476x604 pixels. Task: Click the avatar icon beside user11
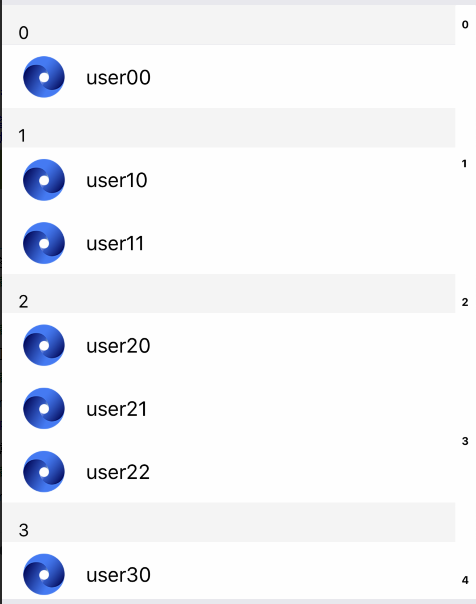44,243
